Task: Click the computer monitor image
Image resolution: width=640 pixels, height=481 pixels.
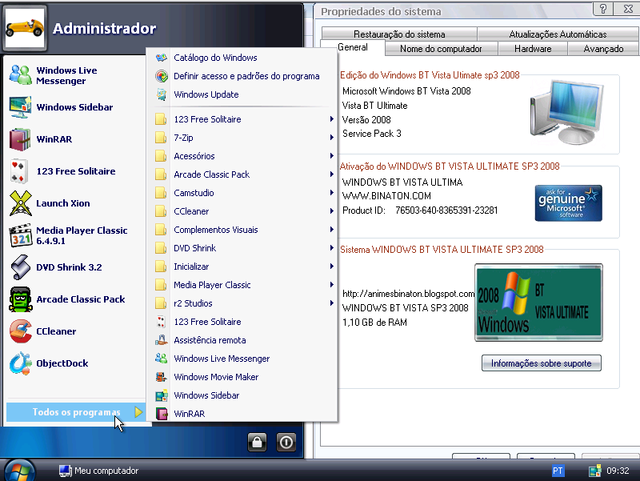Action: 567,112
